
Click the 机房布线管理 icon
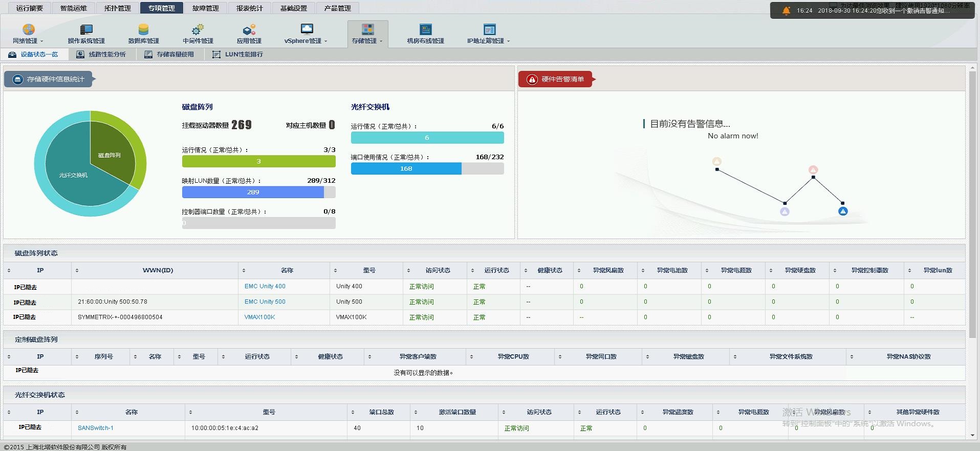click(425, 29)
